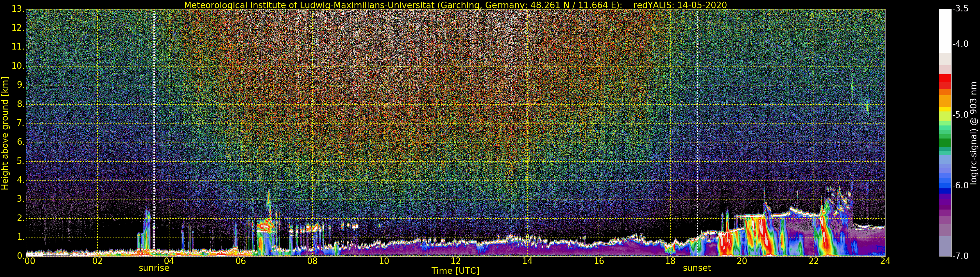Click the '12' time tick label on the time axis
The image size is (980, 277).
pos(455,261)
